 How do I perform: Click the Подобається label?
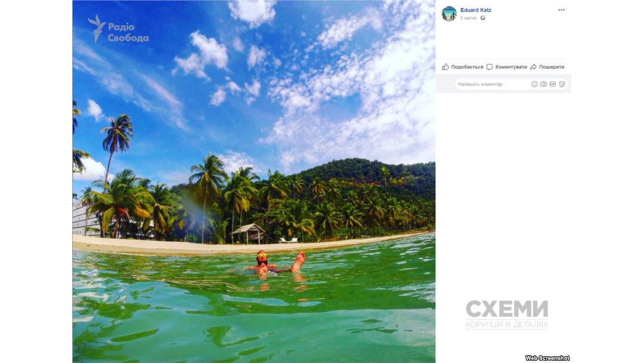[467, 67]
